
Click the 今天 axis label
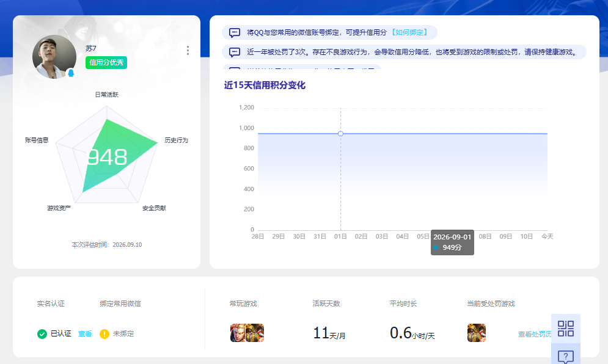pos(547,236)
